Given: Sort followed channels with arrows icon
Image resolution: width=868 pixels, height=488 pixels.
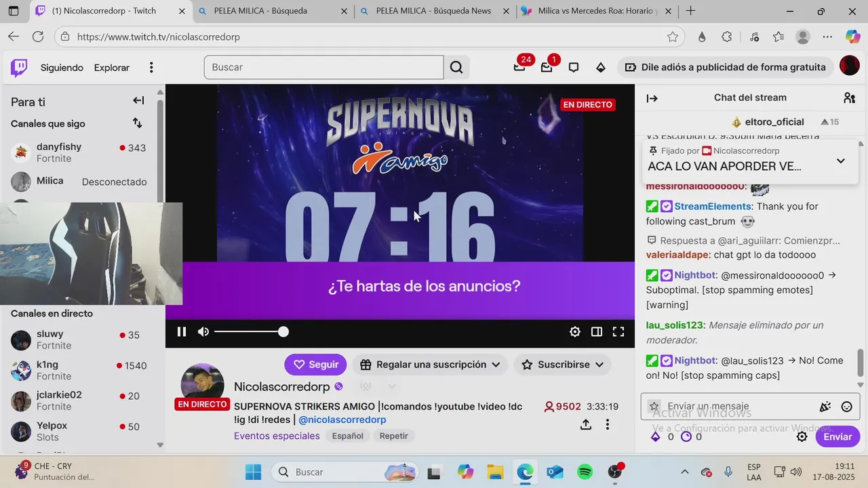Looking at the screenshot, I should [x=137, y=123].
